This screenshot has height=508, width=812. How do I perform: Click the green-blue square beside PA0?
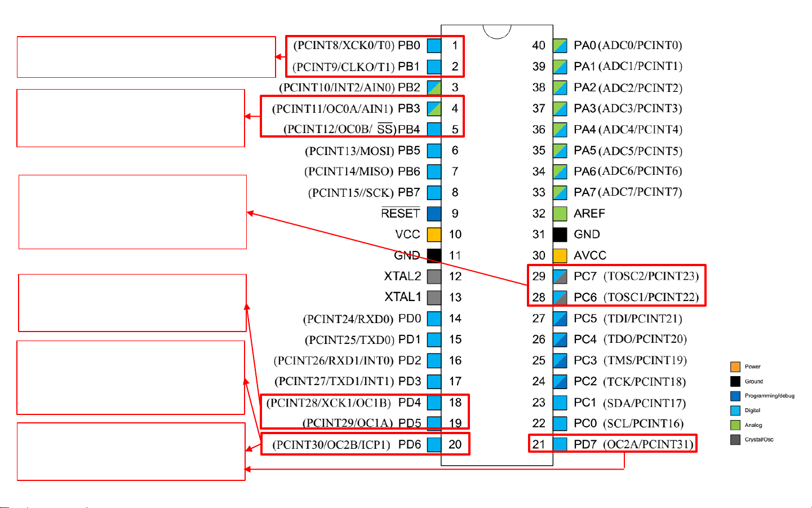pos(560,45)
